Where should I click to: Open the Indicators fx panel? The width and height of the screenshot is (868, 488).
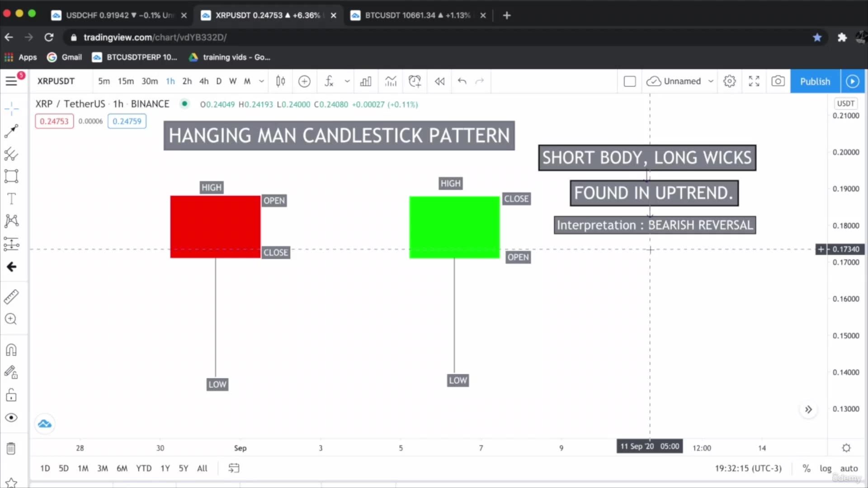[329, 81]
